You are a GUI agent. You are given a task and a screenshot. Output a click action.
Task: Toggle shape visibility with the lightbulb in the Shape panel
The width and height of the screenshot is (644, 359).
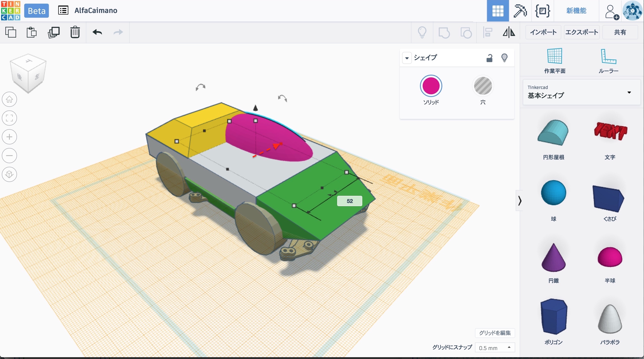point(504,58)
